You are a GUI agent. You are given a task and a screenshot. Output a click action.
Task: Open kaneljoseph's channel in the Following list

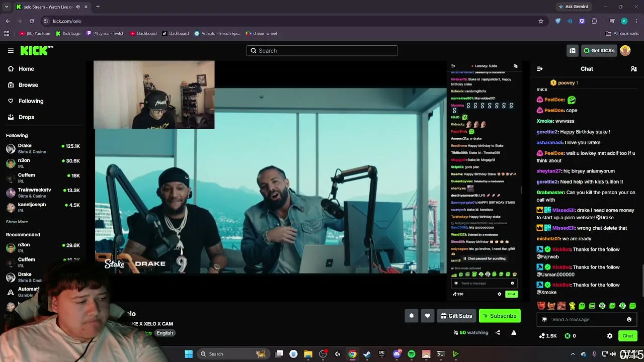[x=43, y=207]
